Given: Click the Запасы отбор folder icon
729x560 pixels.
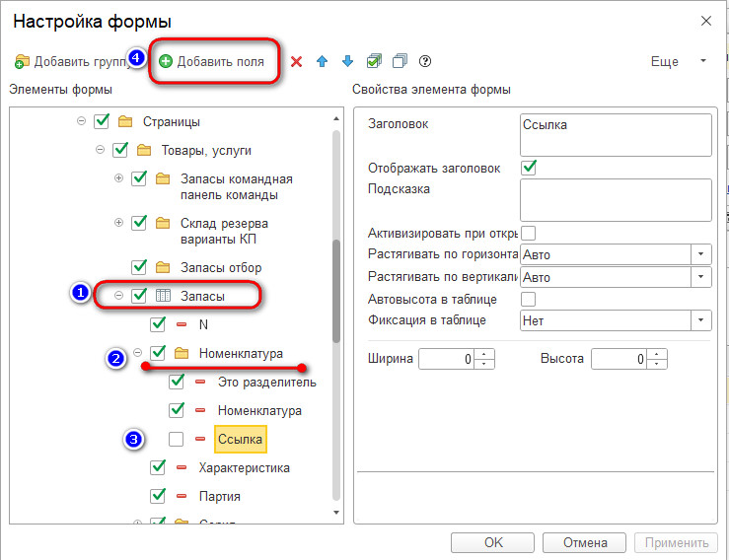Looking at the screenshot, I should point(162,268).
